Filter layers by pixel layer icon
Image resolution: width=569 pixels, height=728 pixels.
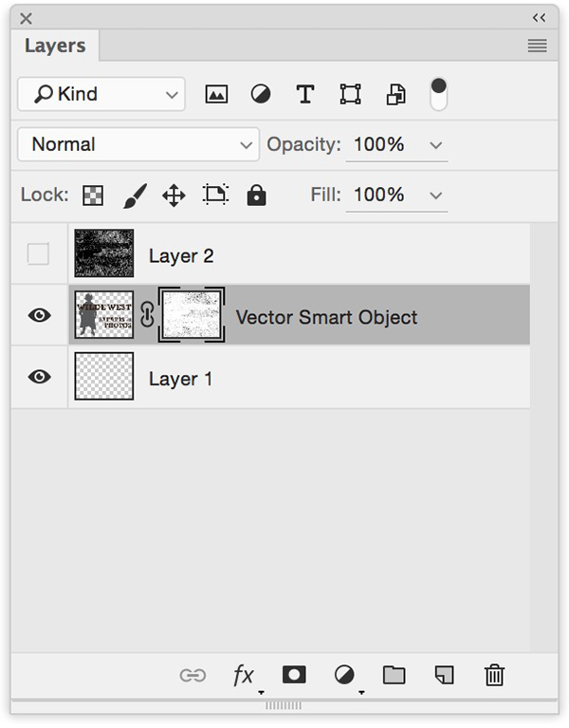(x=216, y=94)
